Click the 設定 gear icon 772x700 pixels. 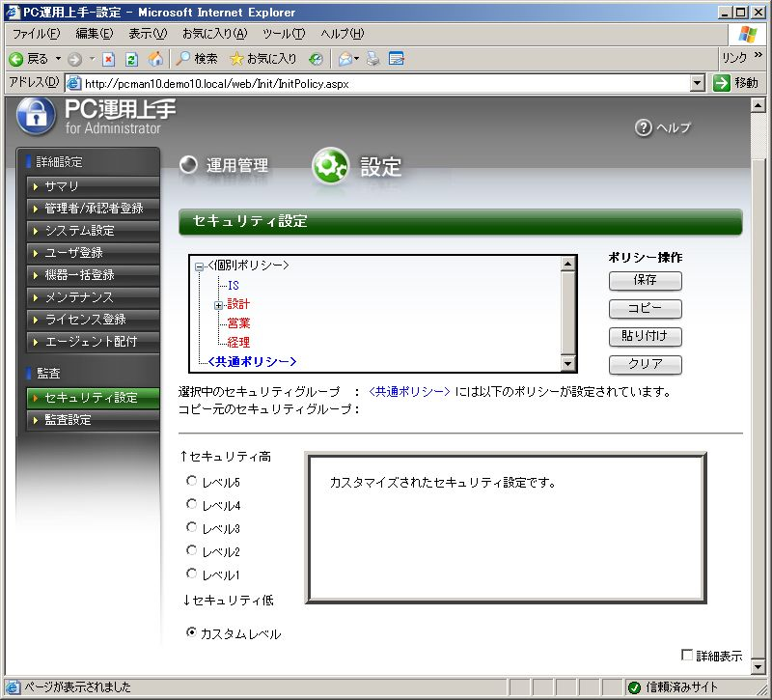click(330, 167)
